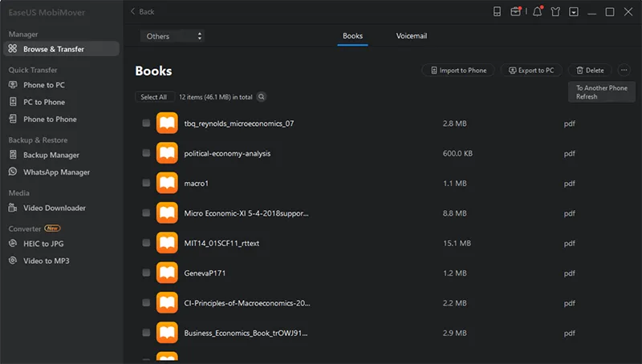This screenshot has height=364, width=642.
Task: Click the pdf type in GenevaP171 row
Action: (569, 273)
